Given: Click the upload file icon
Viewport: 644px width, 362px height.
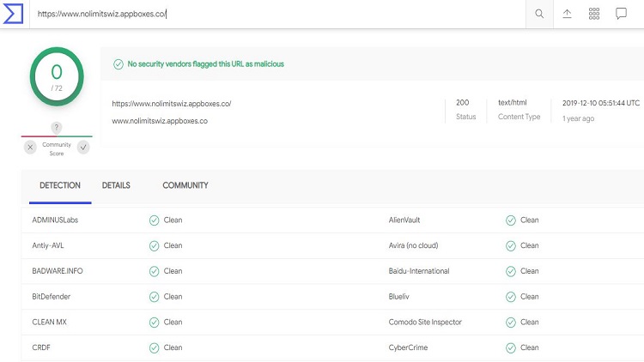Looking at the screenshot, I should point(567,14).
